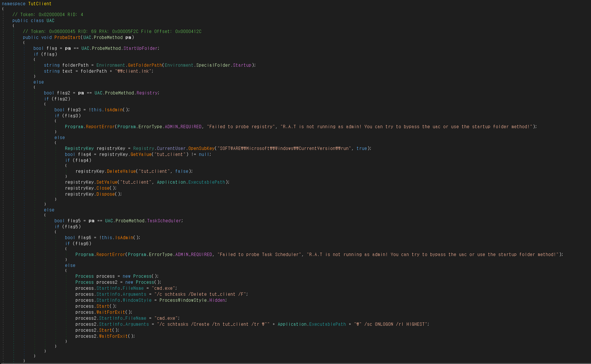Click Start in the process.Start() line
591x364 pixels.
click(103, 306)
